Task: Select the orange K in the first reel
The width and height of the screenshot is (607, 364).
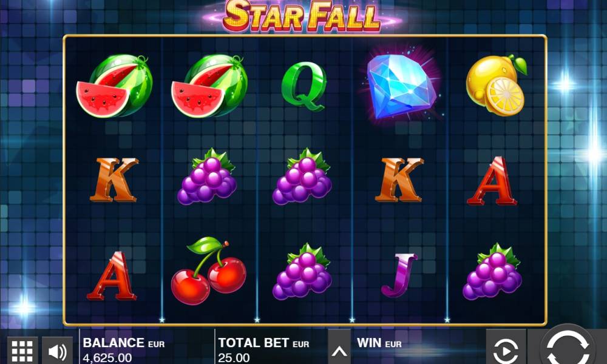Action: [114, 180]
